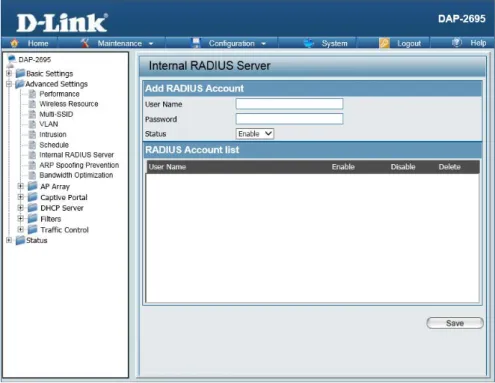Screen dimensions: 495x383
Task: Click Logout in the top menu
Action: [409, 44]
